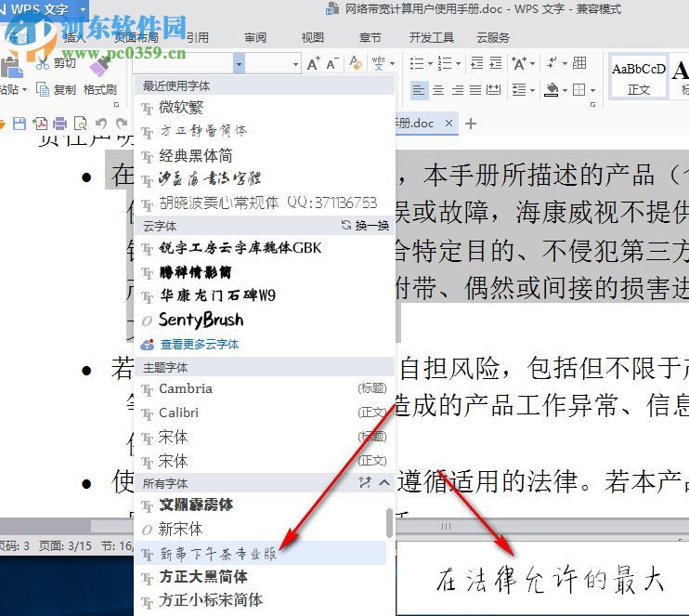This screenshot has height=616, width=689.
Task: Open the 云服务 (Cloud Service) tab
Action: click(x=493, y=38)
